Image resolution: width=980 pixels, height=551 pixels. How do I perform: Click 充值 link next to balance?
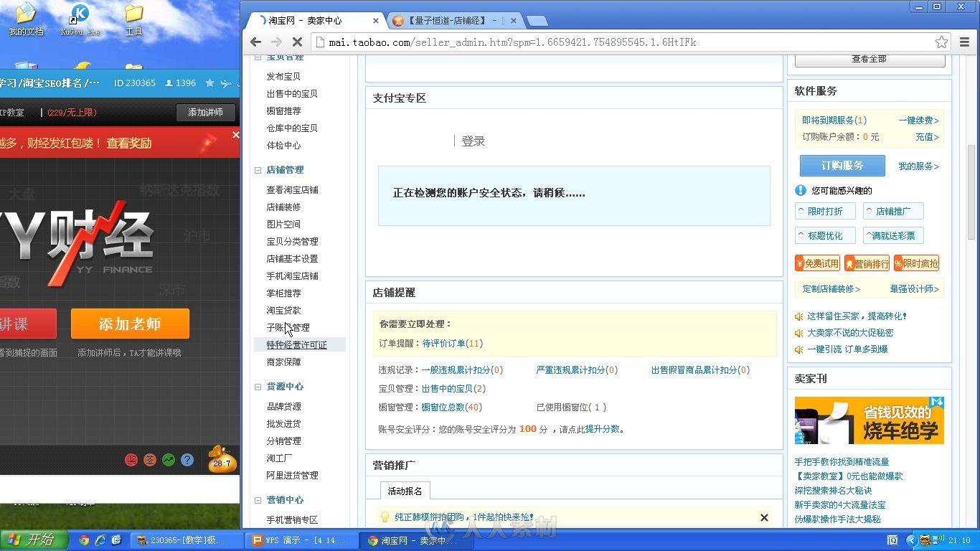coord(928,137)
